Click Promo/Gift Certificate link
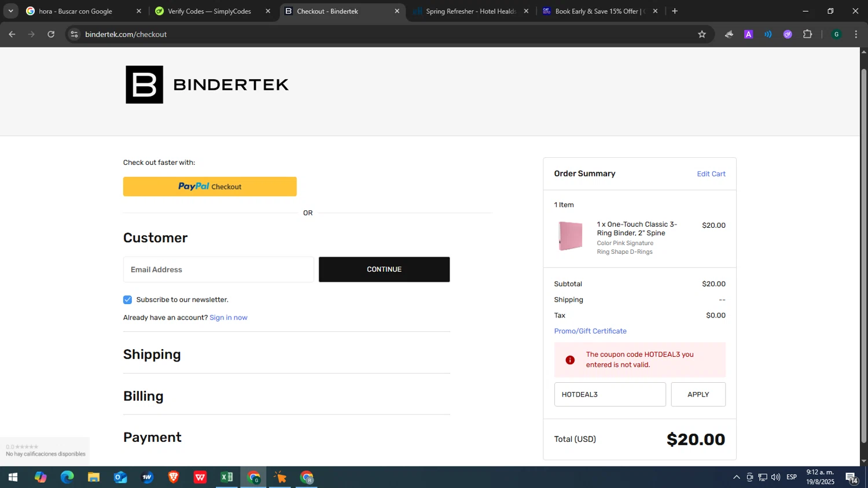This screenshot has width=868, height=488. click(x=590, y=331)
